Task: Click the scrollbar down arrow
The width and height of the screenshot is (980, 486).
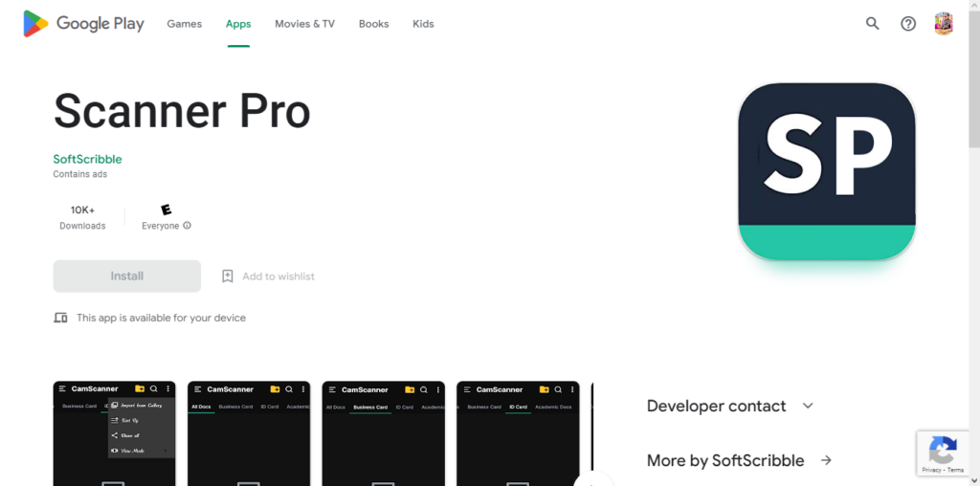Action: coord(974,480)
